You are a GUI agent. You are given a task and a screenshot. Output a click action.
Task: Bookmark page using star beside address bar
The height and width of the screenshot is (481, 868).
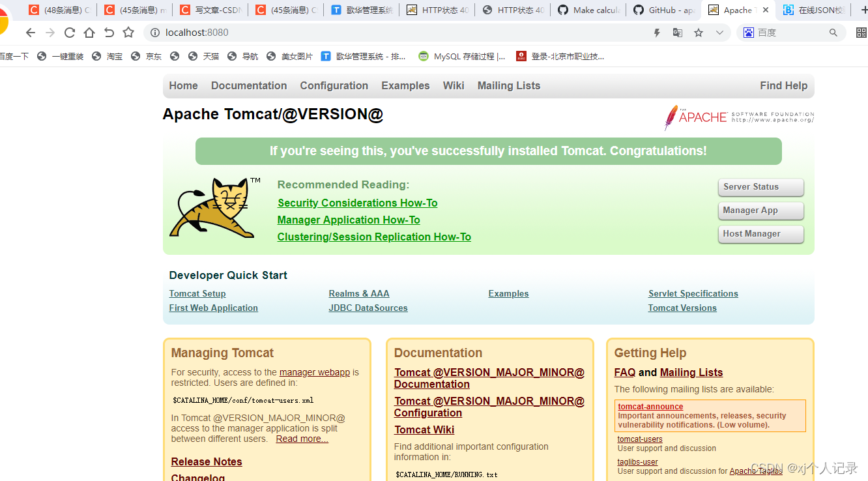128,33
